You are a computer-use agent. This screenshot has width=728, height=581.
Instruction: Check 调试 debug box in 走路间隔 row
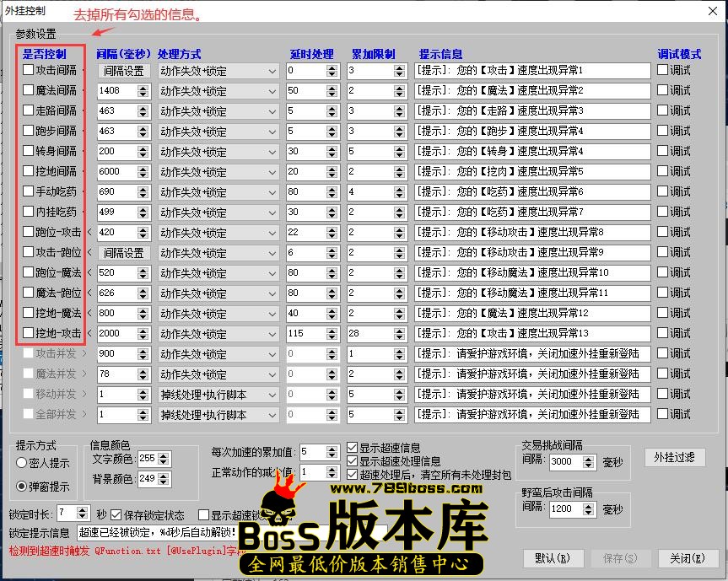coord(663,110)
